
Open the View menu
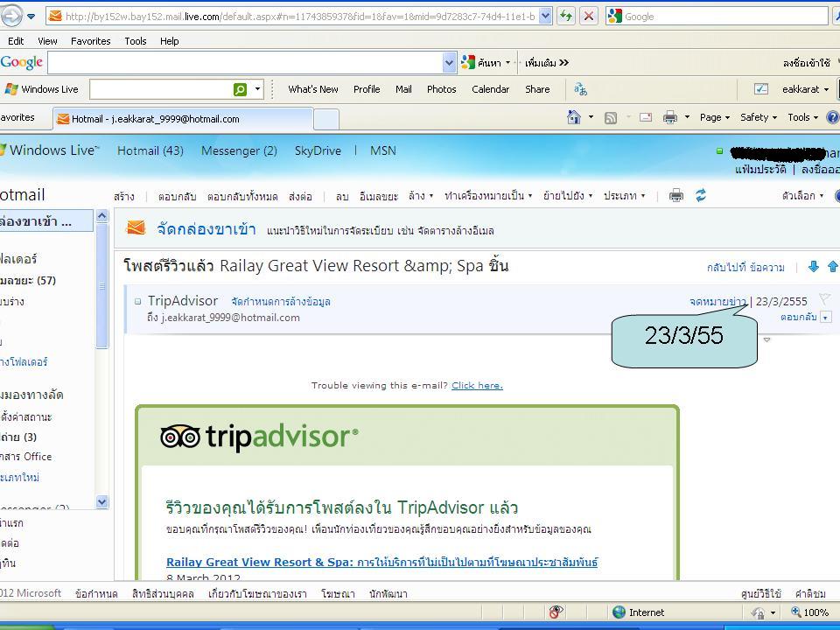click(x=47, y=41)
